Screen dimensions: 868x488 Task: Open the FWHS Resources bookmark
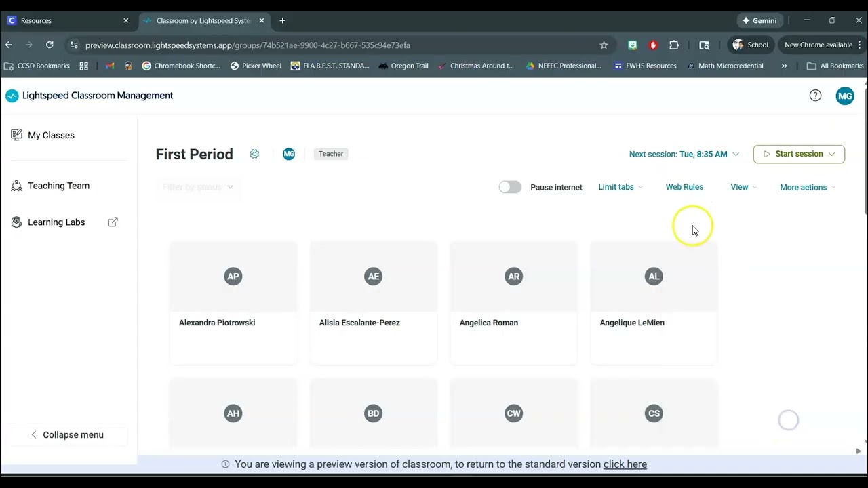[x=645, y=66]
